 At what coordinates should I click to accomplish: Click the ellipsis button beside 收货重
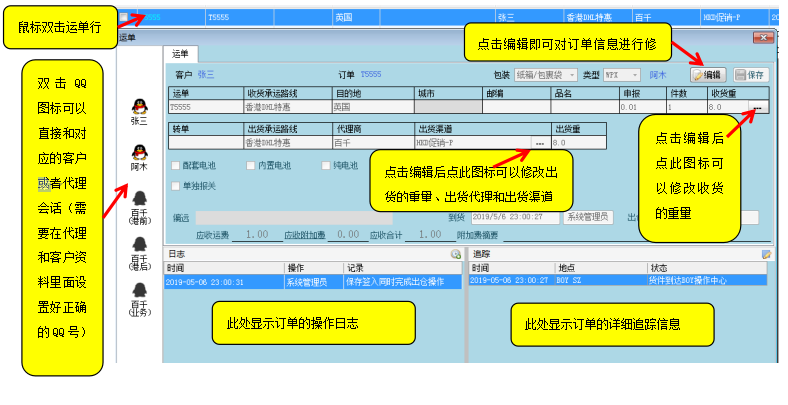(x=757, y=107)
